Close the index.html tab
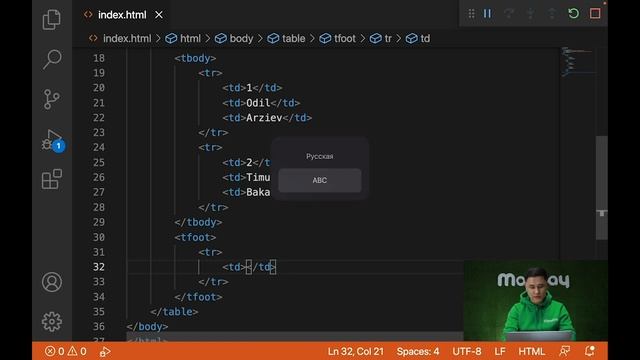The image size is (640, 360). pos(159,15)
